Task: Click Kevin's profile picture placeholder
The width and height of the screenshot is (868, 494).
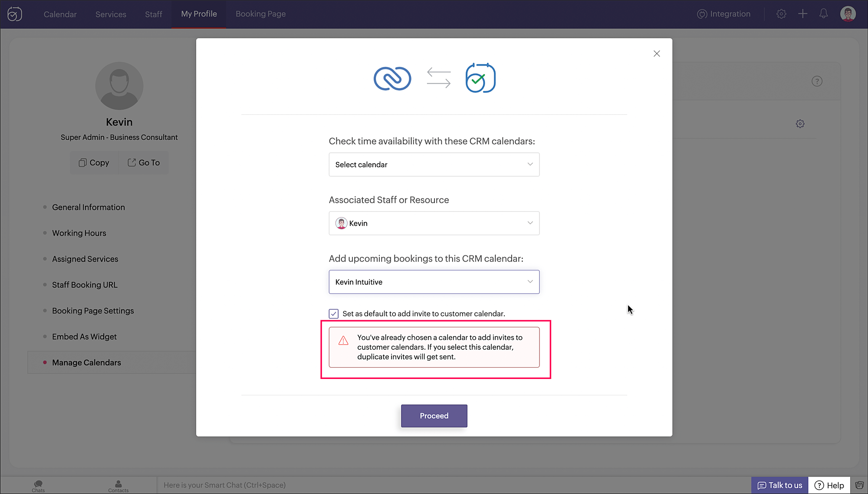Action: 119,86
